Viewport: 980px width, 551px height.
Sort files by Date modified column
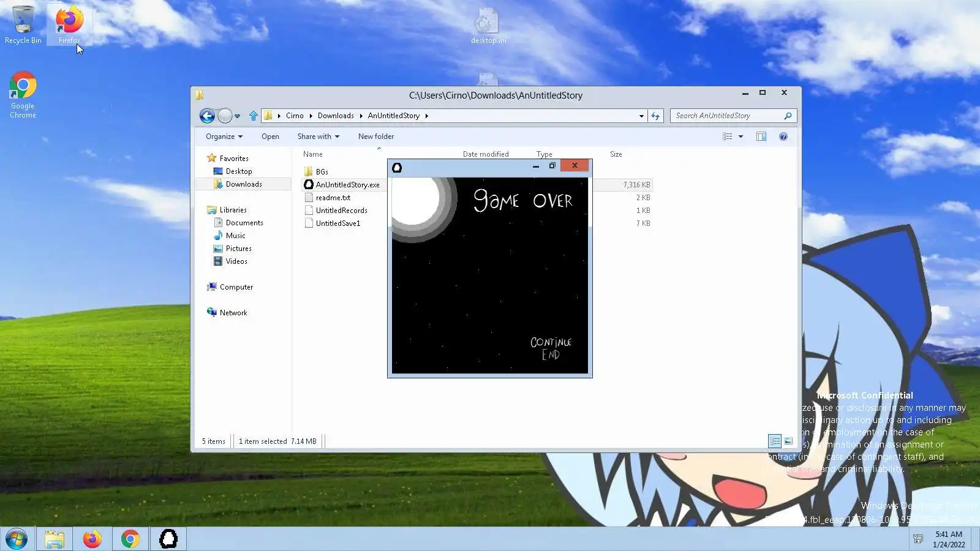[x=486, y=154]
